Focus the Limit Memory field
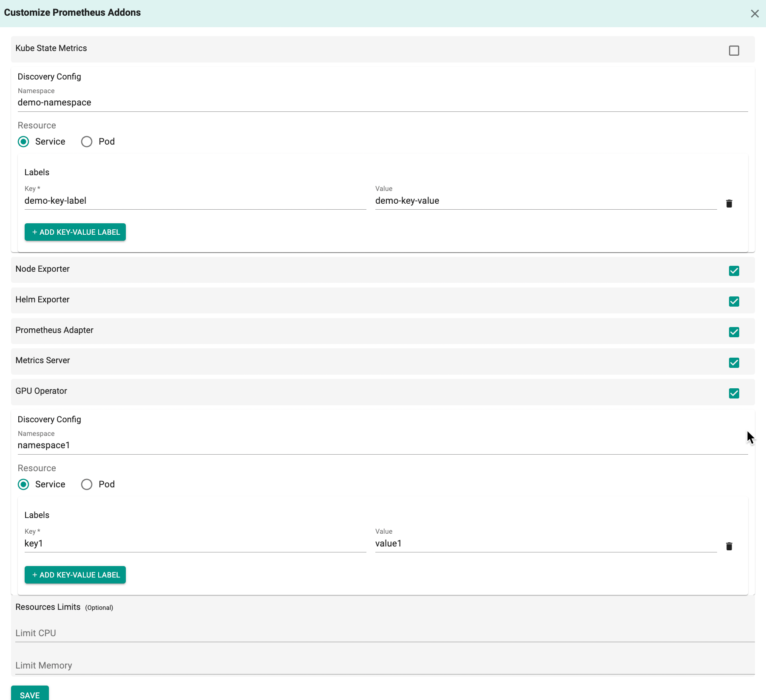The height and width of the screenshot is (700, 766). pyautogui.click(x=385, y=666)
